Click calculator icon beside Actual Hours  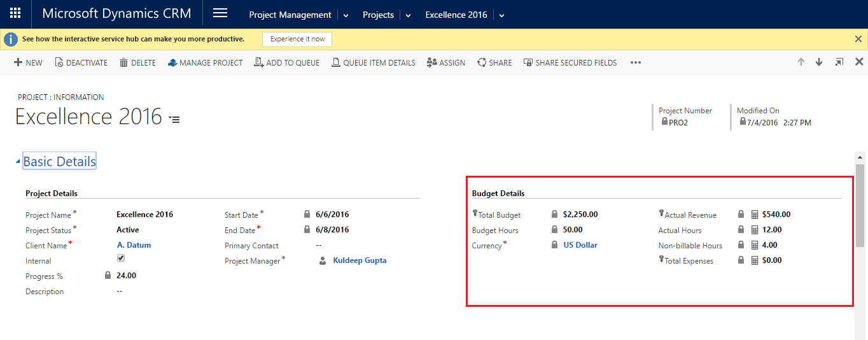point(755,230)
